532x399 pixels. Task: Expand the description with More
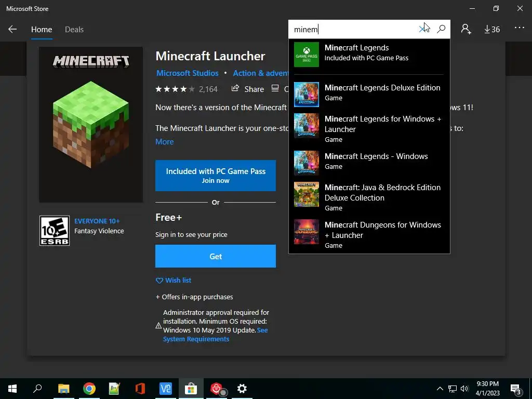[x=164, y=141]
